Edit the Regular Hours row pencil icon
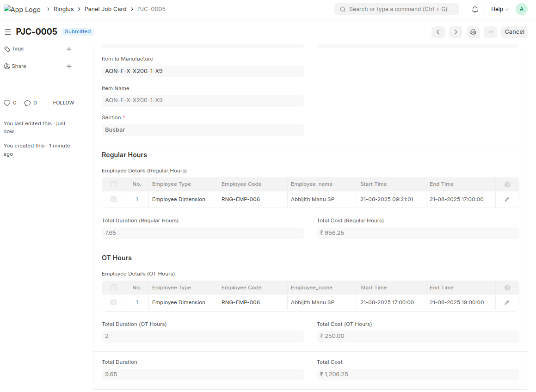 tap(507, 200)
